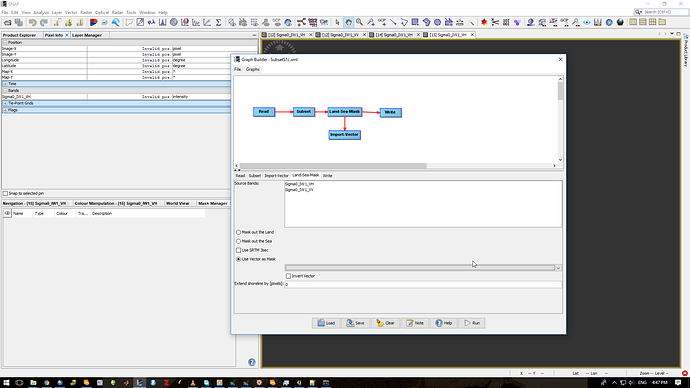Viewport: 690px width, 388px height.
Task: Select the draw polygon tool
Action: tap(426, 22)
